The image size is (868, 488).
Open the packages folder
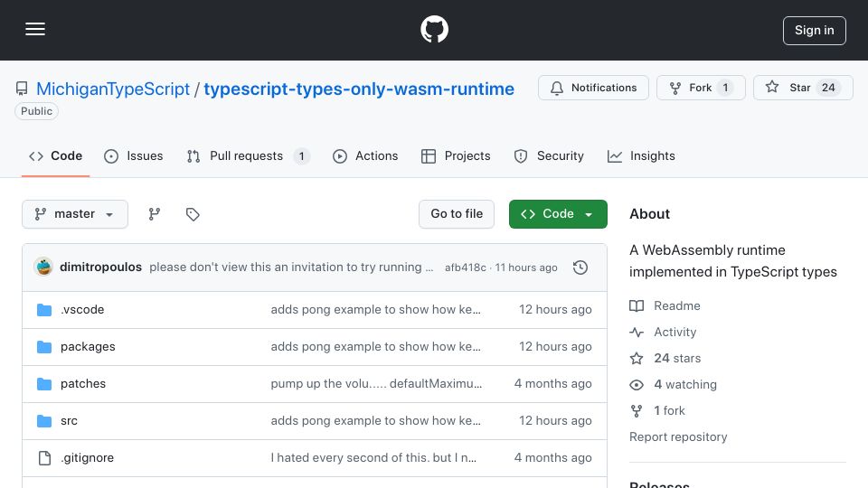(x=88, y=347)
